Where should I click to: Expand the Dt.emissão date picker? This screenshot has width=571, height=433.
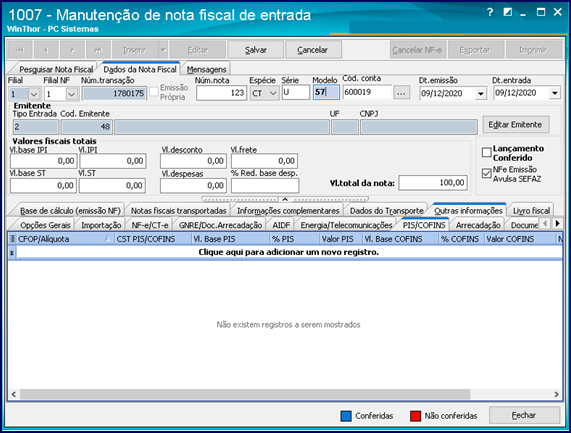[x=481, y=94]
